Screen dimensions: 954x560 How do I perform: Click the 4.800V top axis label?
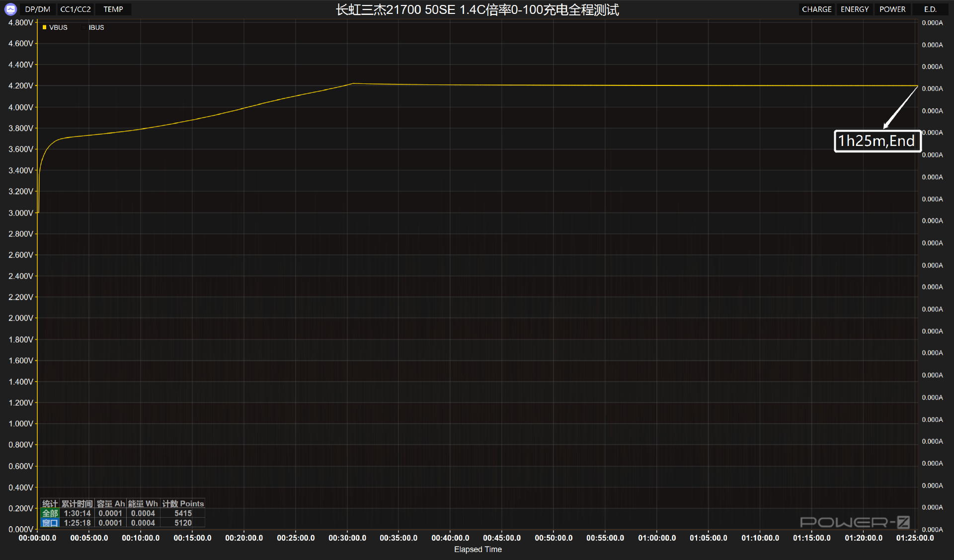pos(21,23)
